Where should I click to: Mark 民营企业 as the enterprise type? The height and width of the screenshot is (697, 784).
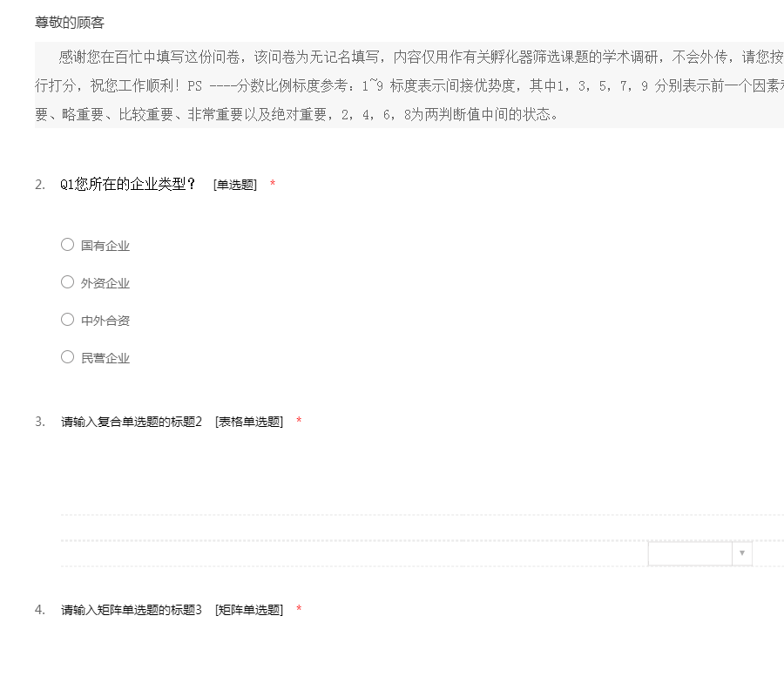tap(68, 357)
